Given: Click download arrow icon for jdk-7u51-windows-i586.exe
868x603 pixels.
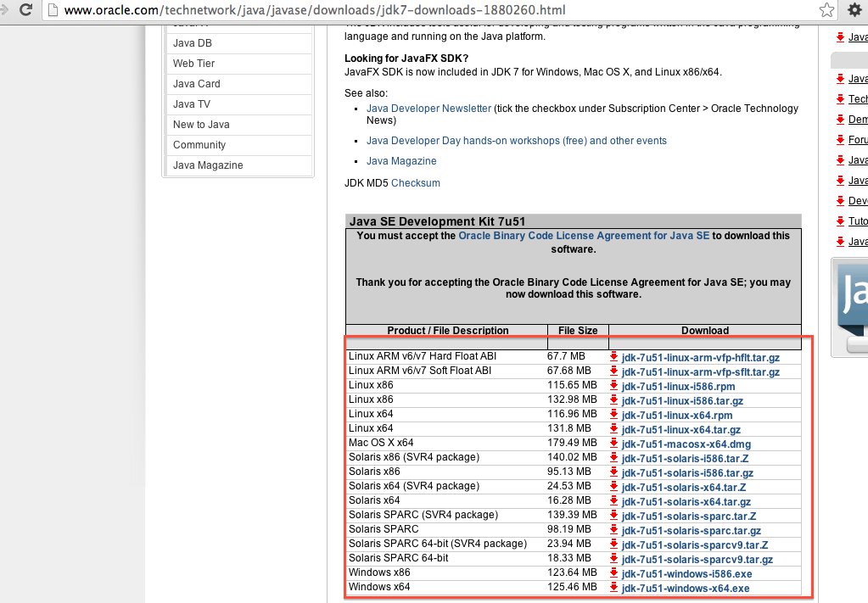Looking at the screenshot, I should click(614, 572).
